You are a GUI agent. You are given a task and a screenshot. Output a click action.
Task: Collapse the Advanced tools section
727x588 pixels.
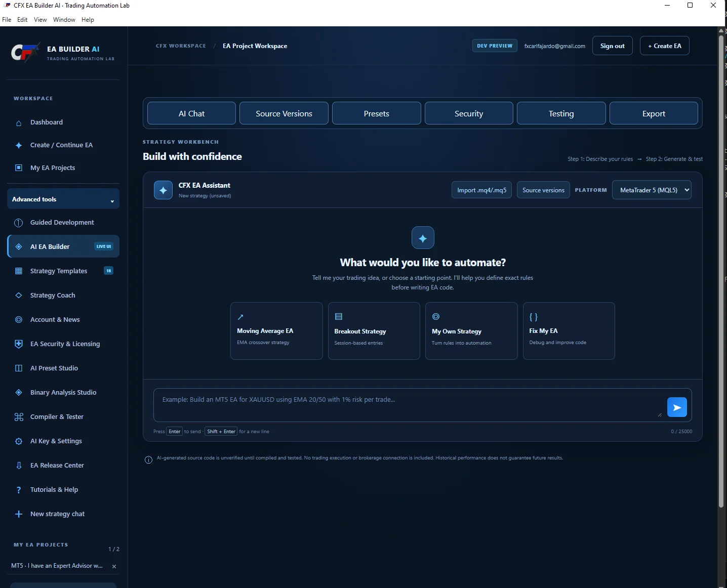point(63,199)
